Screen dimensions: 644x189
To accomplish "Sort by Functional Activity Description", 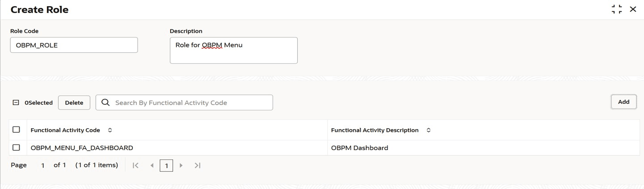I will tap(429, 130).
